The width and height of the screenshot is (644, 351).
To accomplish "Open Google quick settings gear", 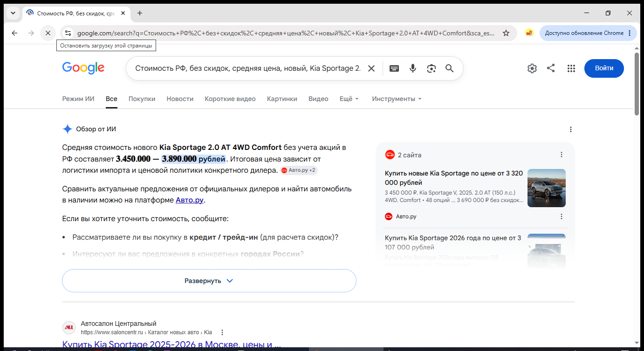I will 532,68.
